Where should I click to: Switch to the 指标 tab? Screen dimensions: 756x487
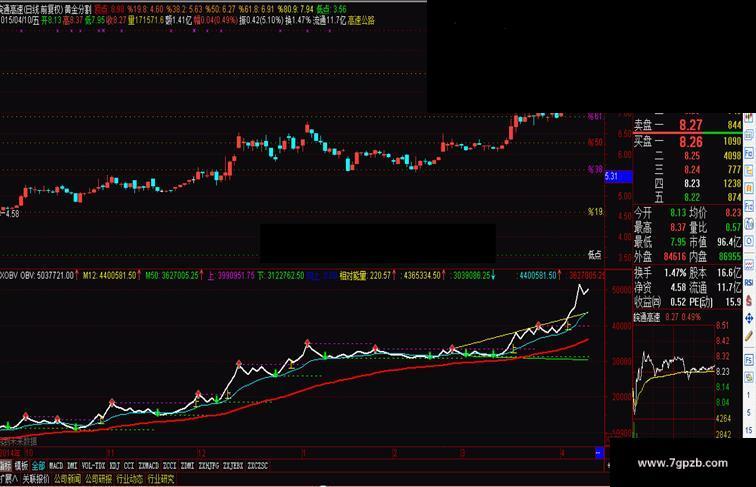tap(5, 466)
